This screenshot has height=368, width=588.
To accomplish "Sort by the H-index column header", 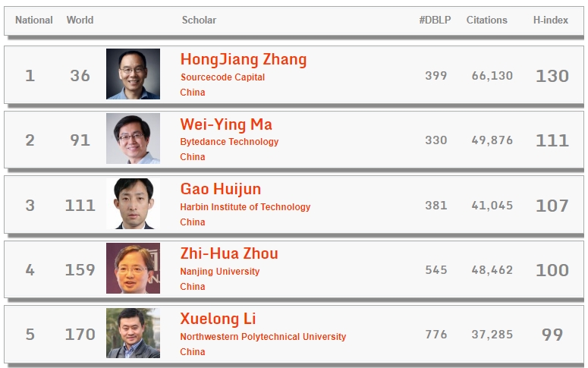I will pyautogui.click(x=550, y=20).
